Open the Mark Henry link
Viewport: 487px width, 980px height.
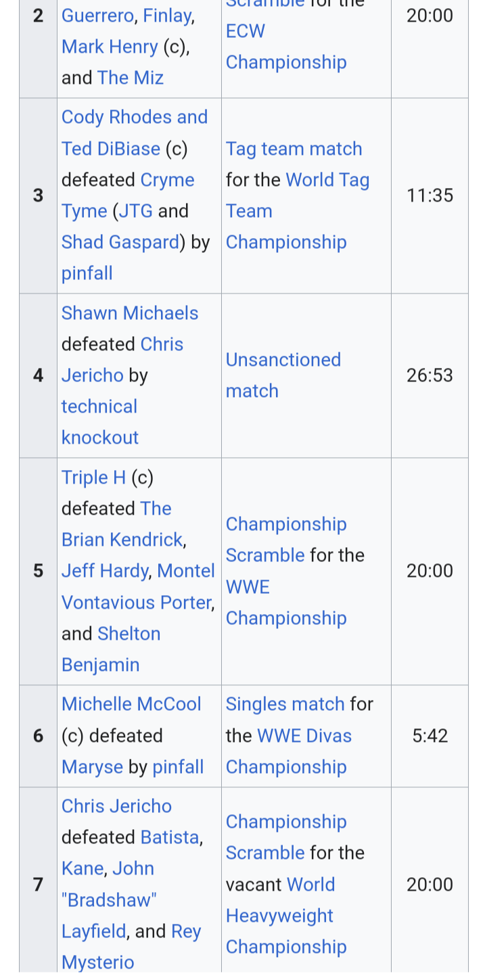coord(110,47)
